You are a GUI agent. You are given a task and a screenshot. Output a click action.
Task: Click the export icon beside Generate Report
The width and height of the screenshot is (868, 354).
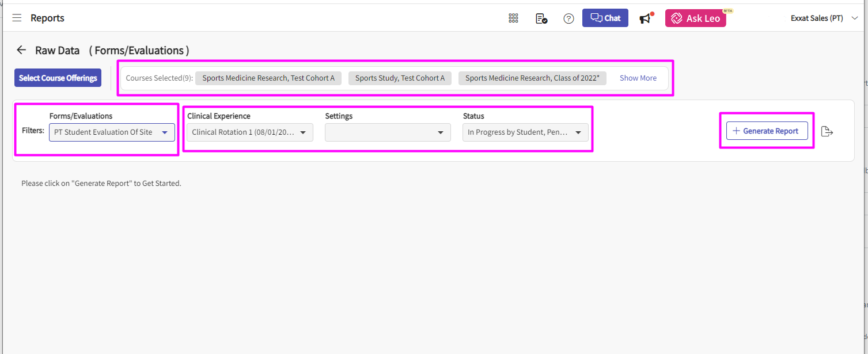pyautogui.click(x=827, y=131)
